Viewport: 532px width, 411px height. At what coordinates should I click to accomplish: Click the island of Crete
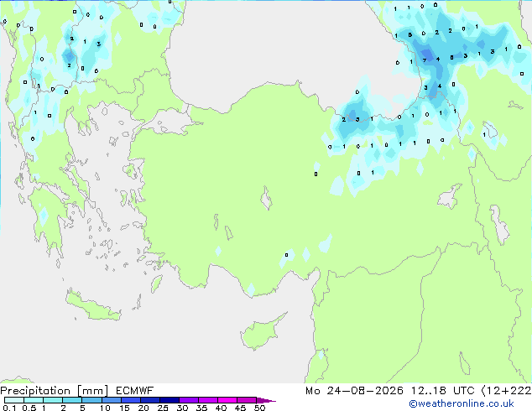pyautogui.click(x=93, y=306)
